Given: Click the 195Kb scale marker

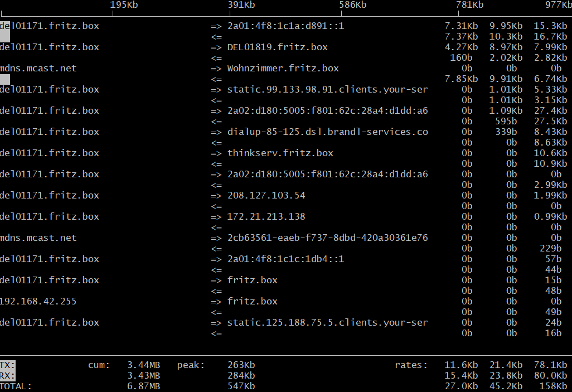Looking at the screenshot, I should click(x=124, y=5).
